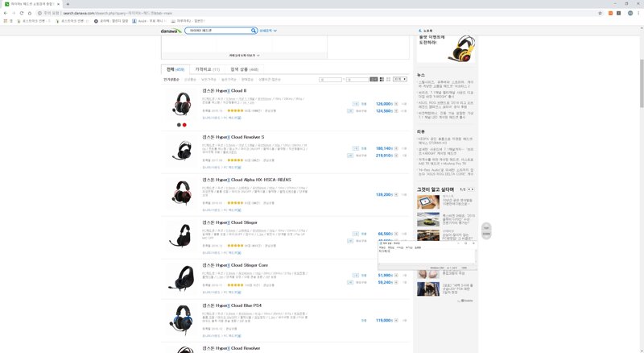Click the 219,910 price of Cloud Revolver S
Viewport: 644px width, 353px height.
click(385, 156)
